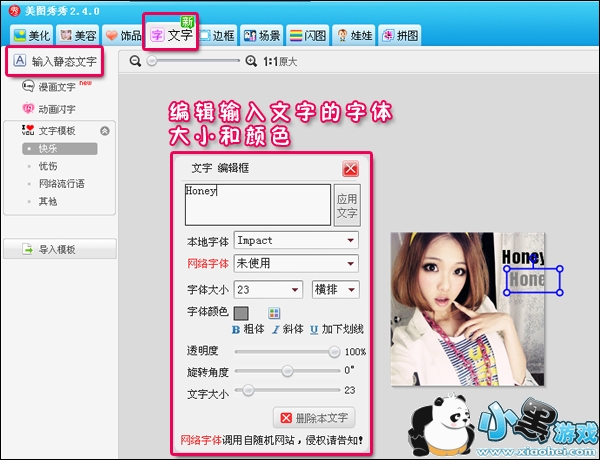Image resolution: width=600 pixels, height=460 pixels.
Task: Click the 应用文字 apply button
Action: (346, 205)
